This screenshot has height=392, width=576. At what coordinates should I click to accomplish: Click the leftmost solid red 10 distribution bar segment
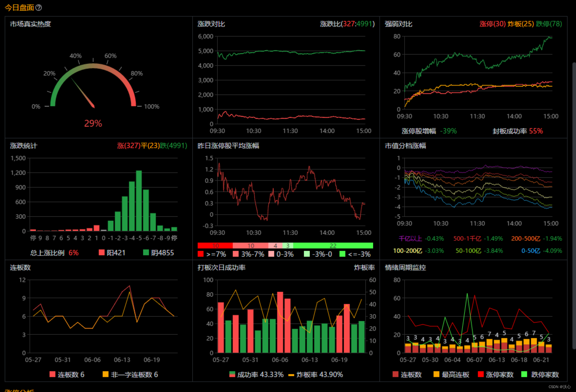tap(215, 246)
